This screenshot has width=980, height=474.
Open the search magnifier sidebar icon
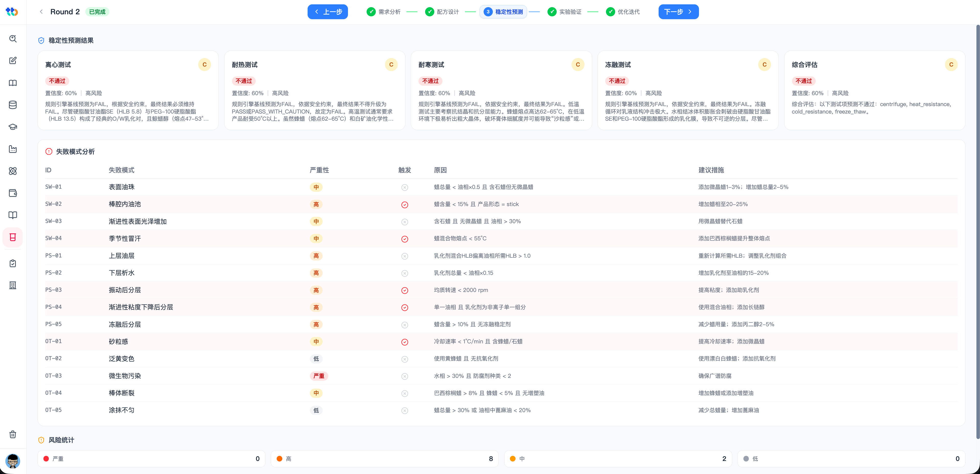(x=13, y=38)
